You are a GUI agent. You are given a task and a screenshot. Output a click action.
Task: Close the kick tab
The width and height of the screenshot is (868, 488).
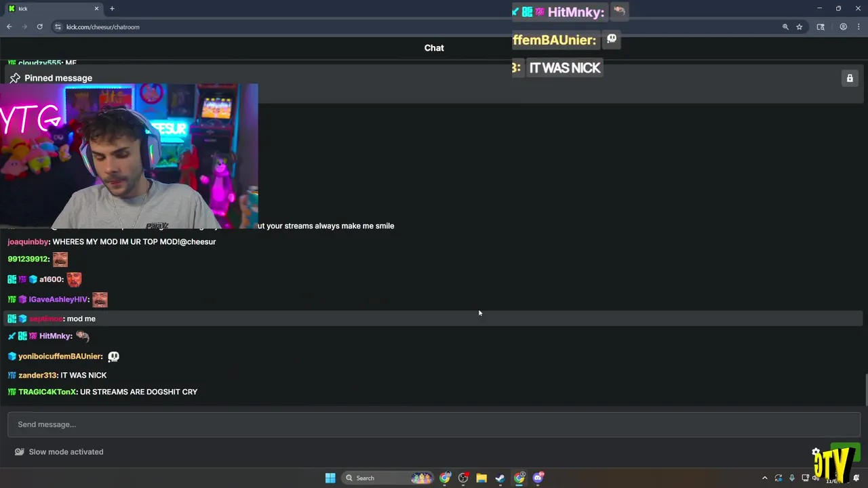96,8
